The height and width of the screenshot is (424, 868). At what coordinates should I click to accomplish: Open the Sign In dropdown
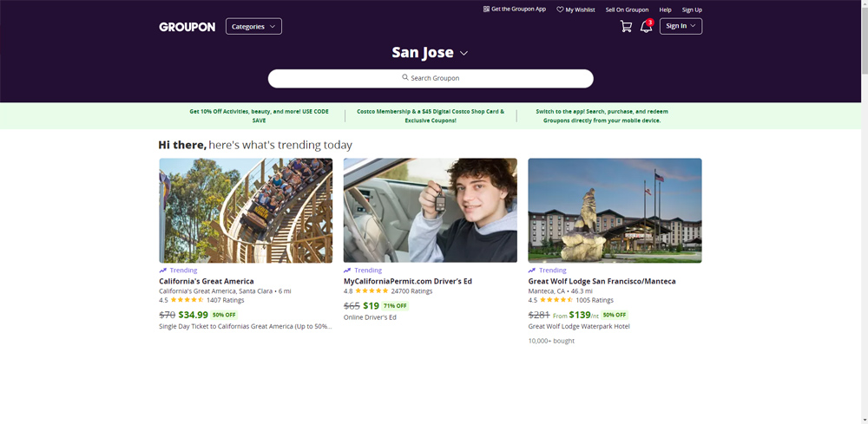[681, 27]
